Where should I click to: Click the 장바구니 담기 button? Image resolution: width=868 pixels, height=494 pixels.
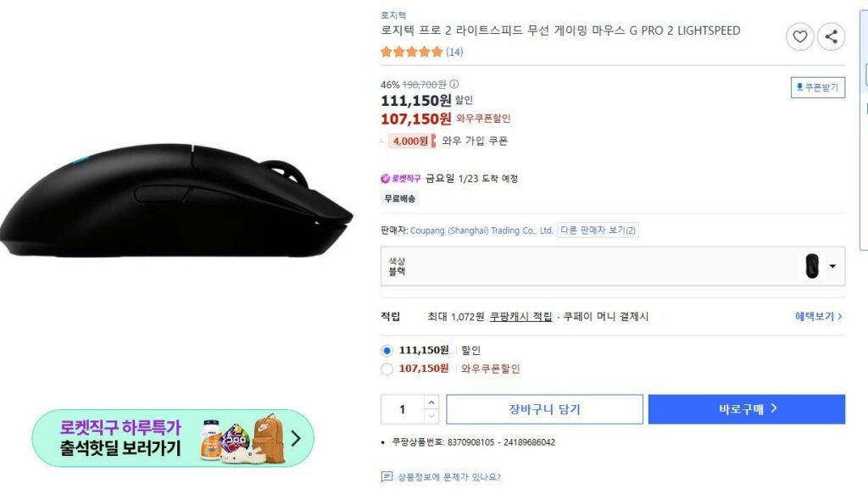click(x=544, y=409)
